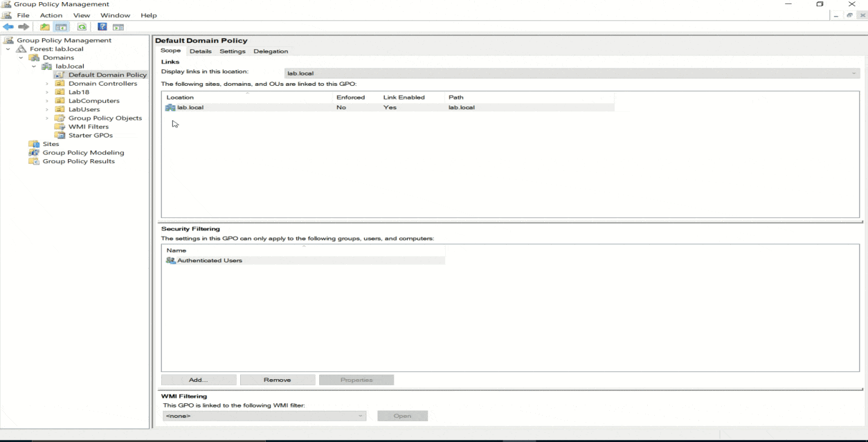Collapse the Forest: lab.local tree node
This screenshot has height=442, width=868.
(8, 49)
